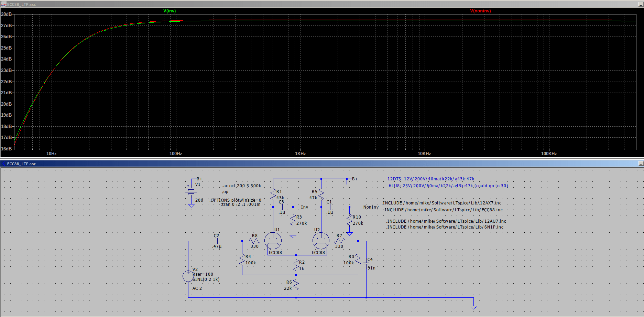This screenshot has height=317, width=644.
Task: Select resistor R1 43k symbol
Action: (x=273, y=195)
